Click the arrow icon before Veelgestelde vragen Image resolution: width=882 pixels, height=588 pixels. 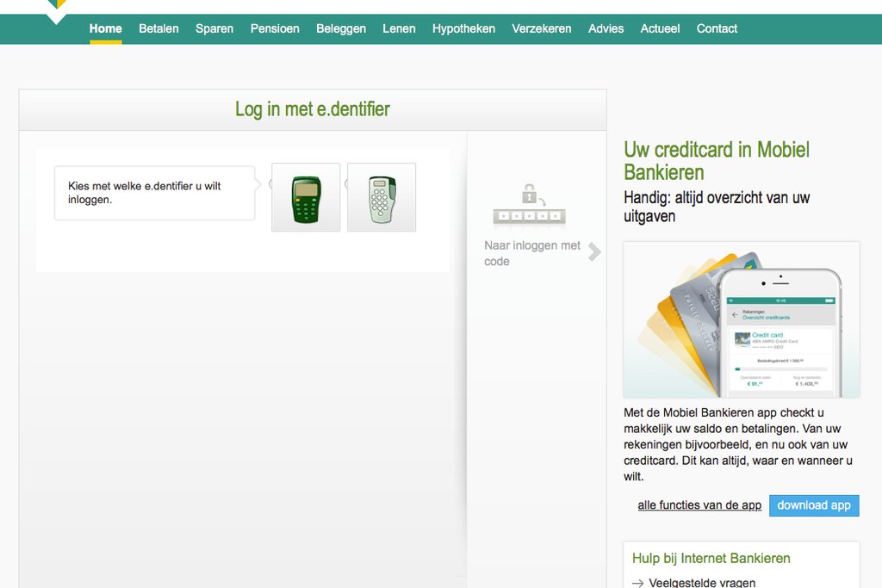click(637, 583)
